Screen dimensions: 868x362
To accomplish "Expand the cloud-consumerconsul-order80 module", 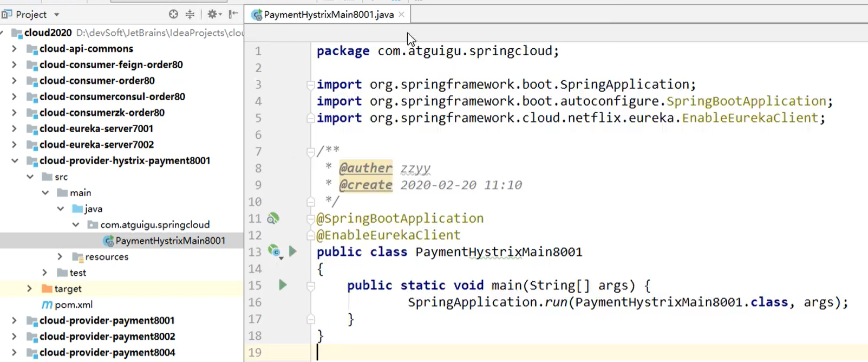I will 14,96.
